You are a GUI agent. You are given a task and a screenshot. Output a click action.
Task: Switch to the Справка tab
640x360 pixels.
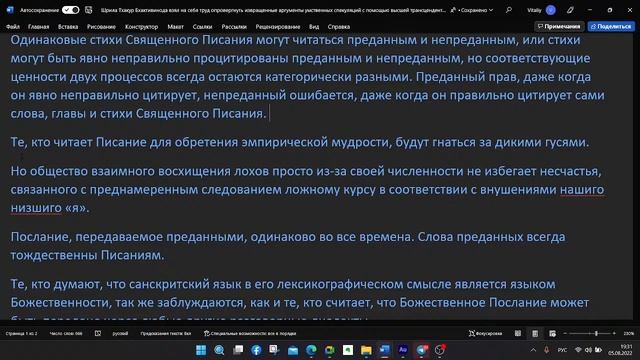(x=339, y=27)
